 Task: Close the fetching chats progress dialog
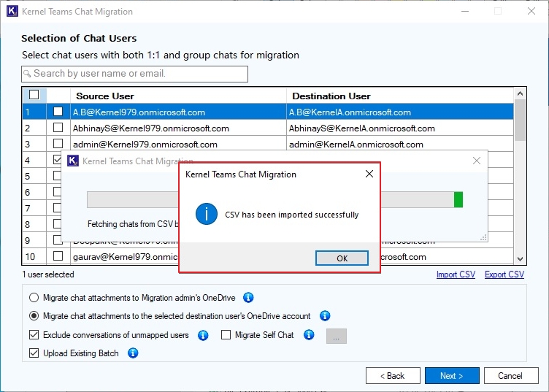point(477,161)
